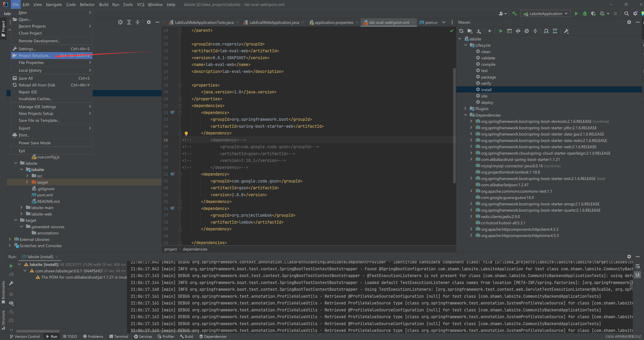The width and height of the screenshot is (644, 340).
Task: Click the Debug LabsiteApplication bug icon
Action: tap(585, 14)
